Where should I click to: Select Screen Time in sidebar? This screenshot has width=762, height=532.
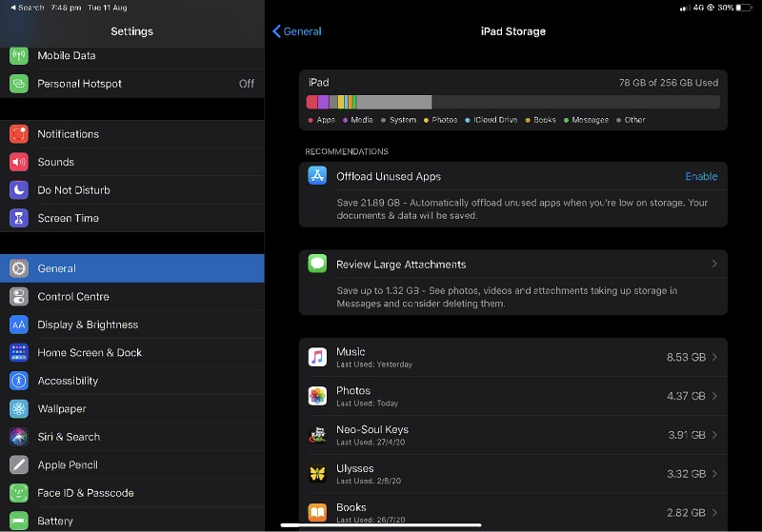click(132, 219)
